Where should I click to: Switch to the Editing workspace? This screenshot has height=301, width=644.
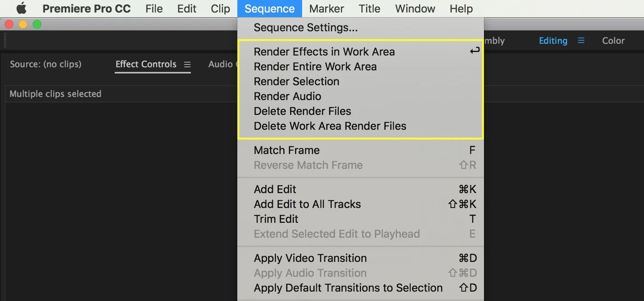click(553, 41)
